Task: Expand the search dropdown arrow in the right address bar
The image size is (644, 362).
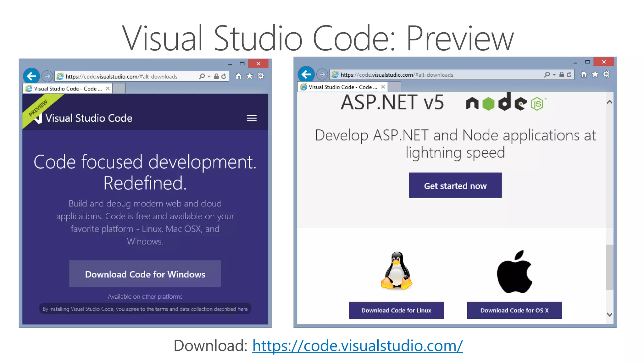Action: pos(554,75)
